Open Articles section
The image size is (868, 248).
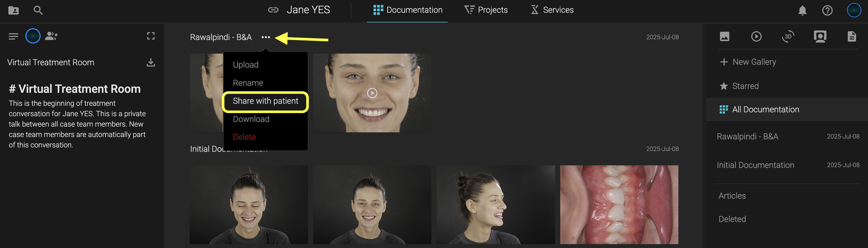pyautogui.click(x=732, y=196)
